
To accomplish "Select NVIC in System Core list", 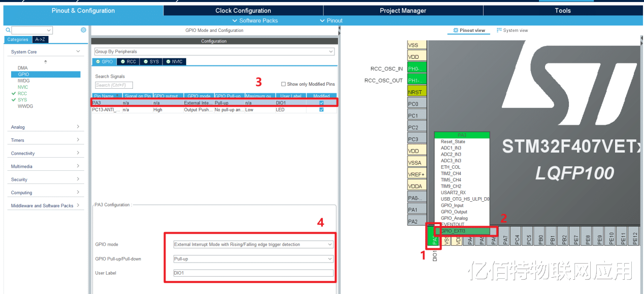I will [23, 87].
